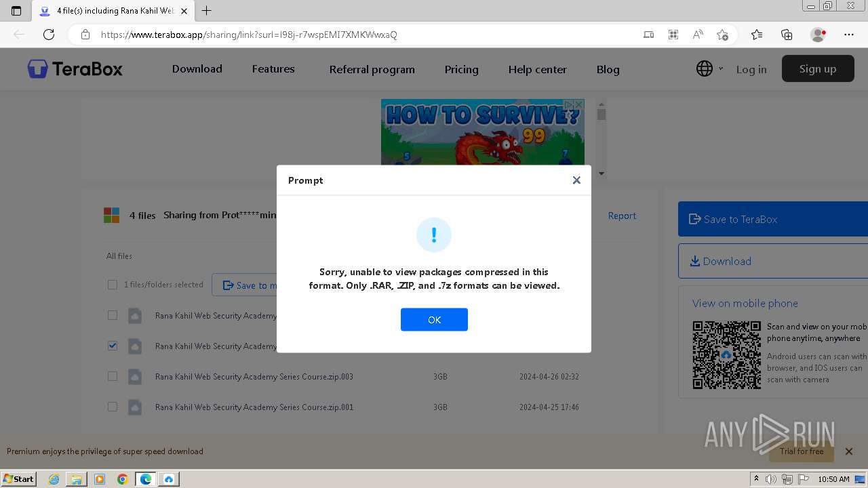Open Internet Explorer from taskbar

(54, 479)
